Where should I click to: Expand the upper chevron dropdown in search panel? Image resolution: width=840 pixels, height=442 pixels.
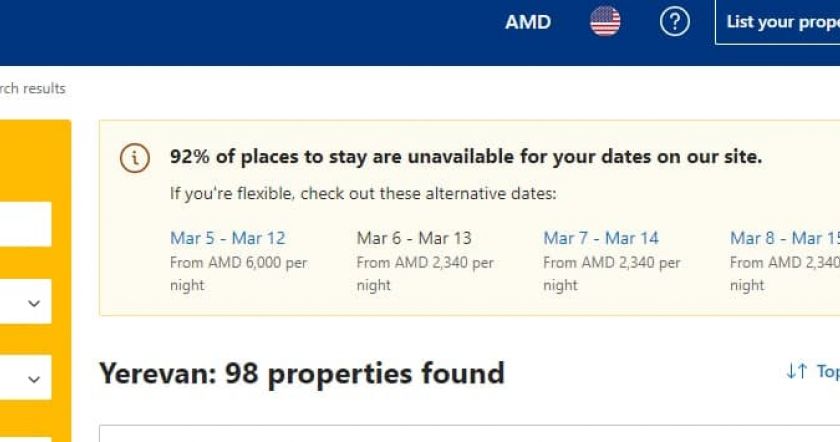pyautogui.click(x=34, y=303)
